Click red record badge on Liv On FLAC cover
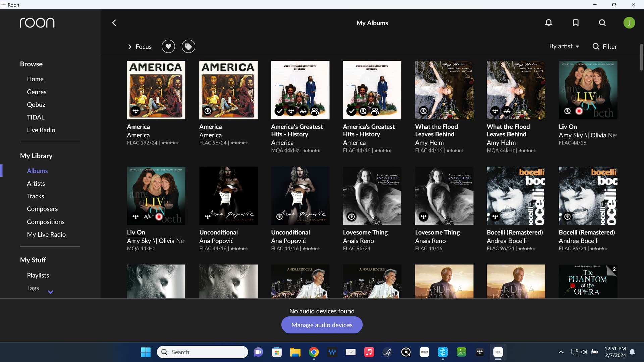The image size is (644, 362). (579, 111)
